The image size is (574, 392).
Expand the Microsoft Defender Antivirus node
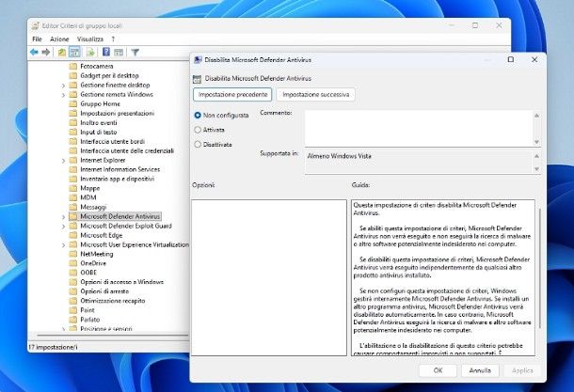[x=63, y=217]
